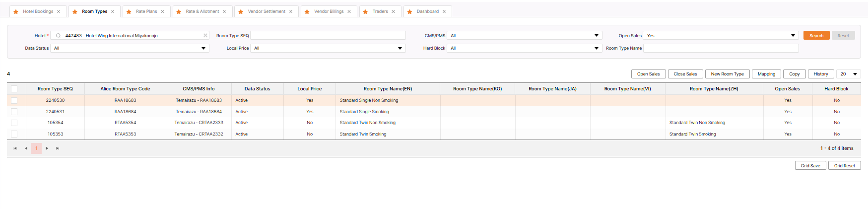Click the orange Search button
Screen dimensions: 868x209
pos(816,36)
